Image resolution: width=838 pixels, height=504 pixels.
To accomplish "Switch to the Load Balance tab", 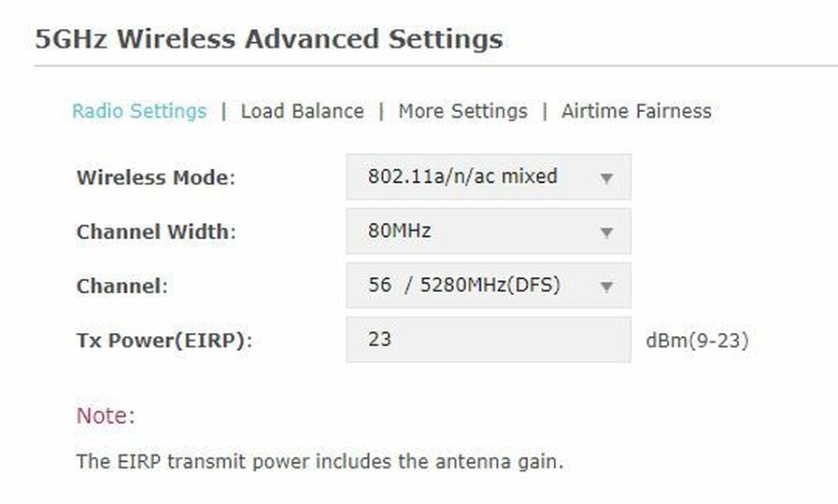I will click(x=302, y=111).
